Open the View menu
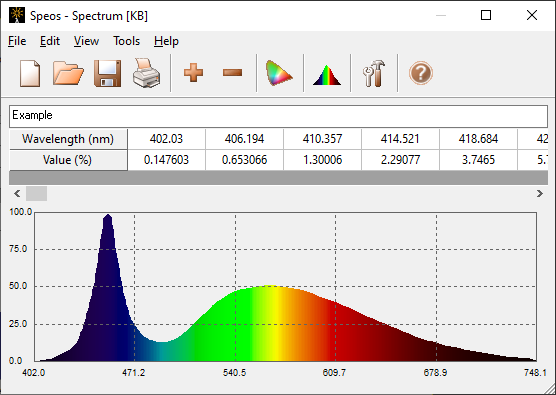 pos(86,41)
